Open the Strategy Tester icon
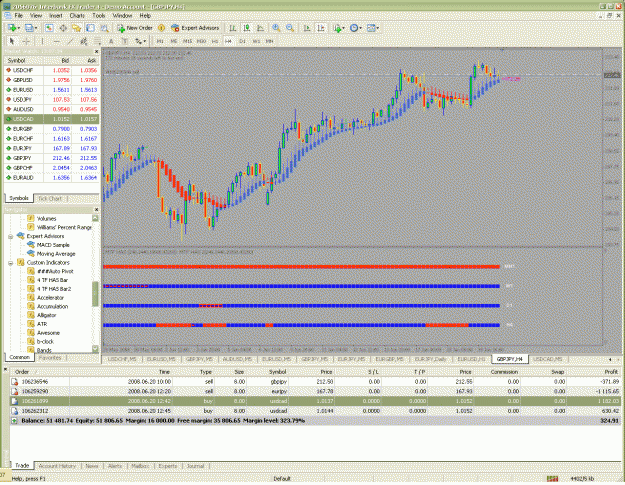This screenshot has height=485, width=625. click(104, 28)
